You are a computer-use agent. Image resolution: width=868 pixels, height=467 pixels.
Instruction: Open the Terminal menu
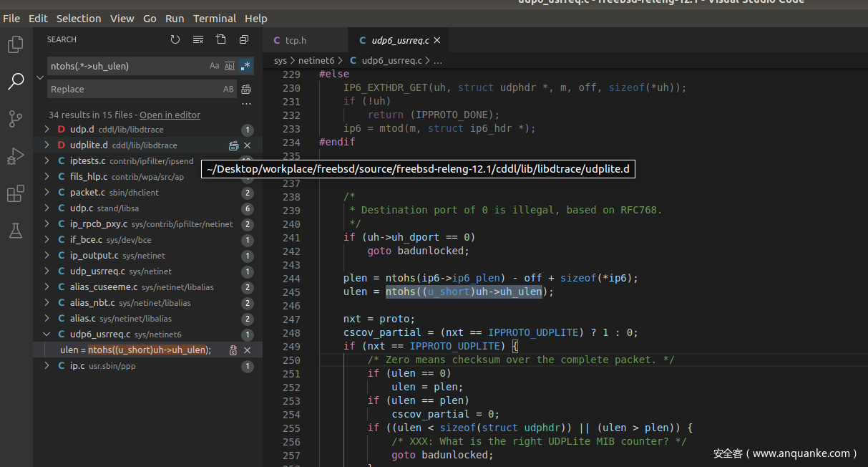point(214,19)
